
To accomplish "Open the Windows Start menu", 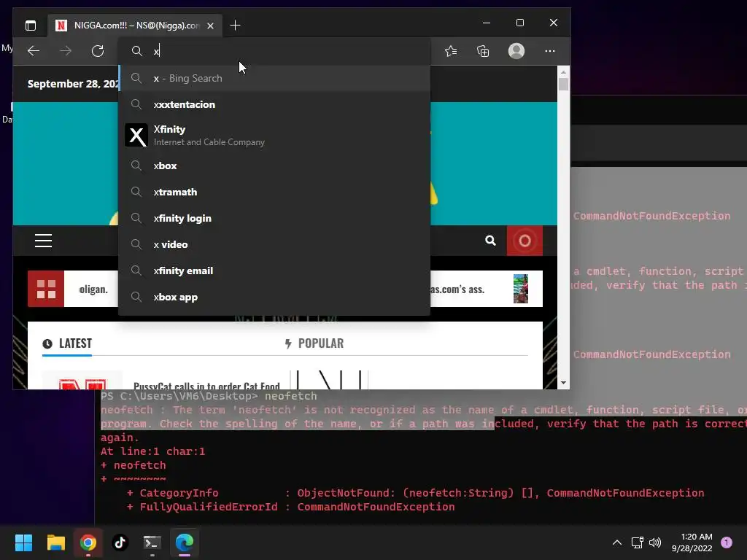I will tap(23, 542).
